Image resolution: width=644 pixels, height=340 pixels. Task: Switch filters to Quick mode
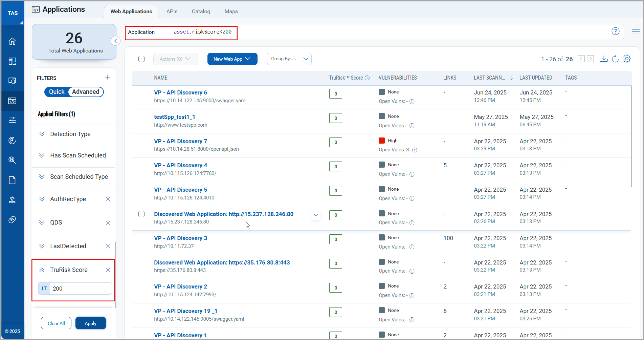(57, 92)
